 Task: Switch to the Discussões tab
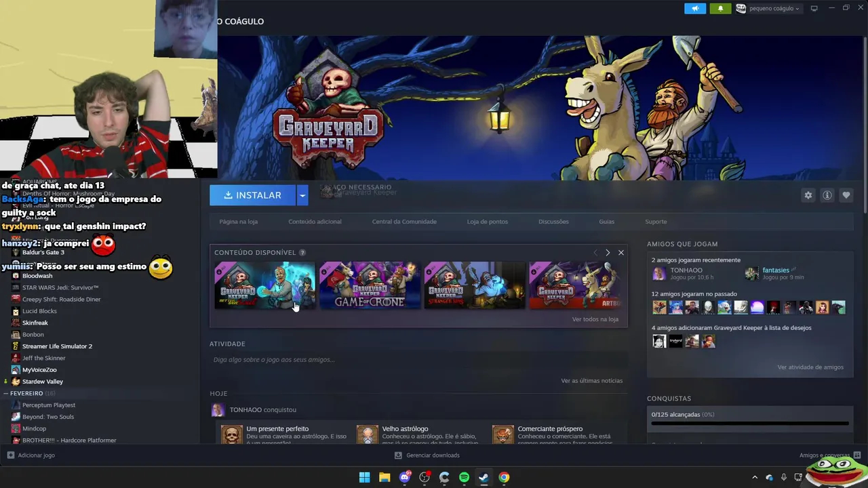(553, 222)
